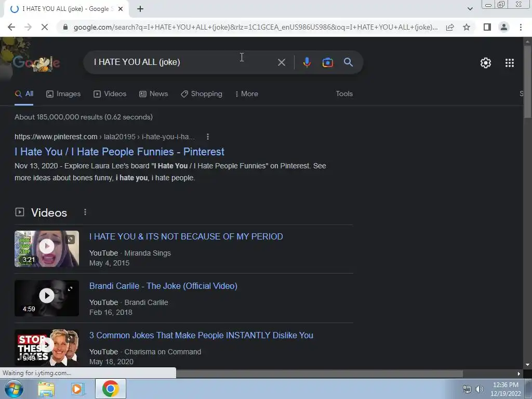The width and height of the screenshot is (532, 399).
Task: Close the I HATE YOU ALL tab
Action: pyautogui.click(x=121, y=9)
